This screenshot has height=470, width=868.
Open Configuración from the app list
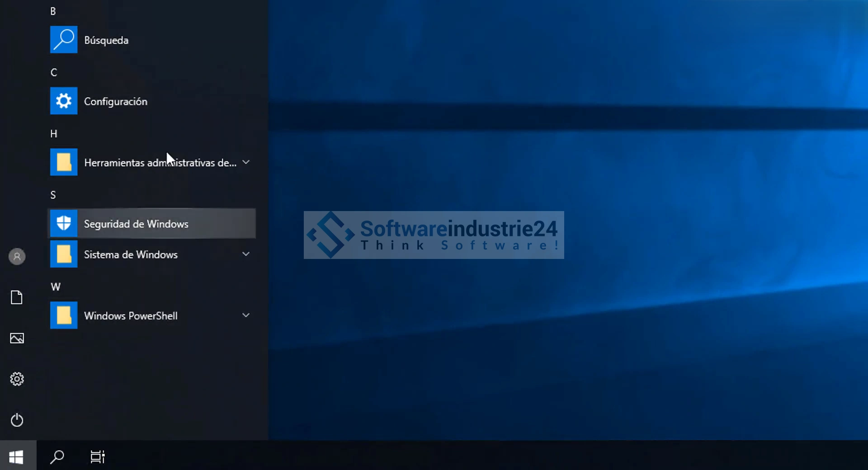[x=64, y=101]
